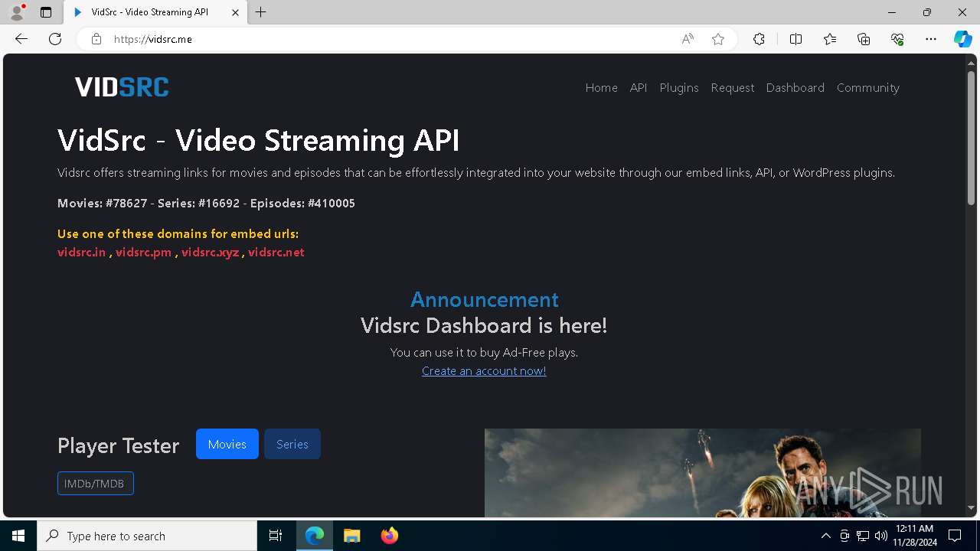Click the VIDSRC logo
This screenshot has height=551, width=980.
tap(122, 87)
